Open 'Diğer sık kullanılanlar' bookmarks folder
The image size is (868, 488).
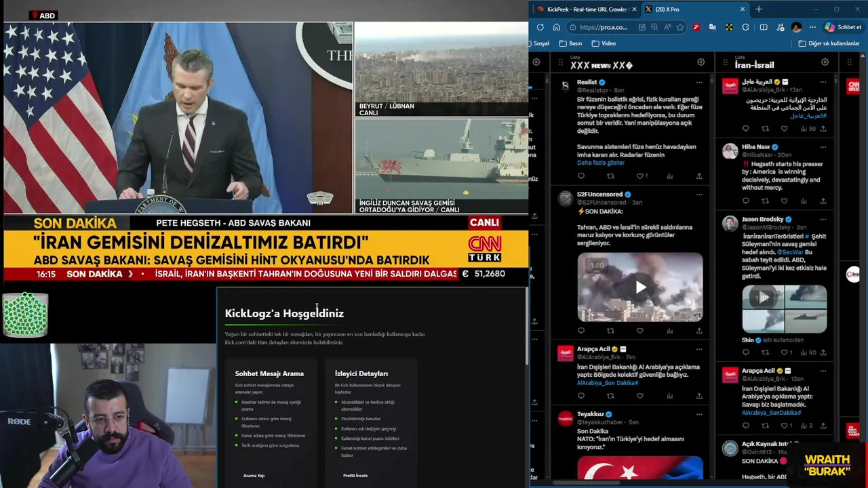click(x=829, y=43)
